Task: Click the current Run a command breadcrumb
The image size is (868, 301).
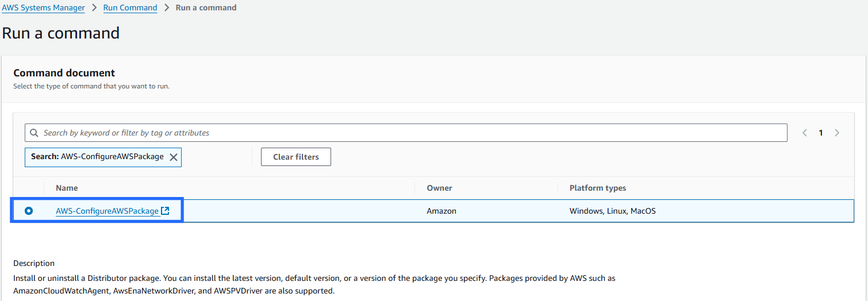Action: click(x=206, y=7)
